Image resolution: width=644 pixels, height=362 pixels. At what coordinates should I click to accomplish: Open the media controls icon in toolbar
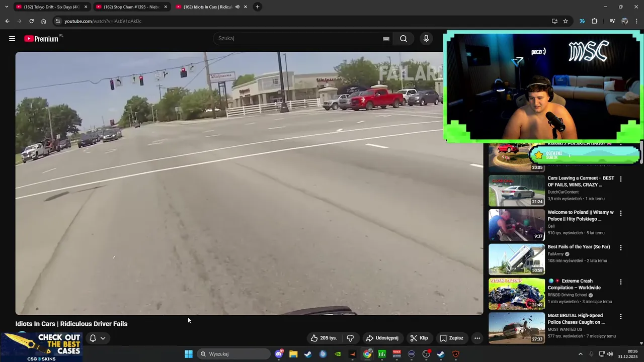612,21
